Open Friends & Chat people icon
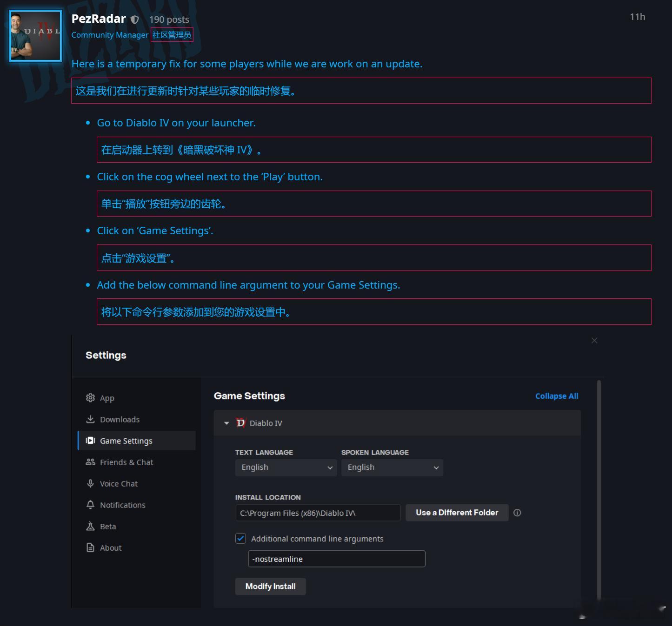The height and width of the screenshot is (626, 672). 90,462
